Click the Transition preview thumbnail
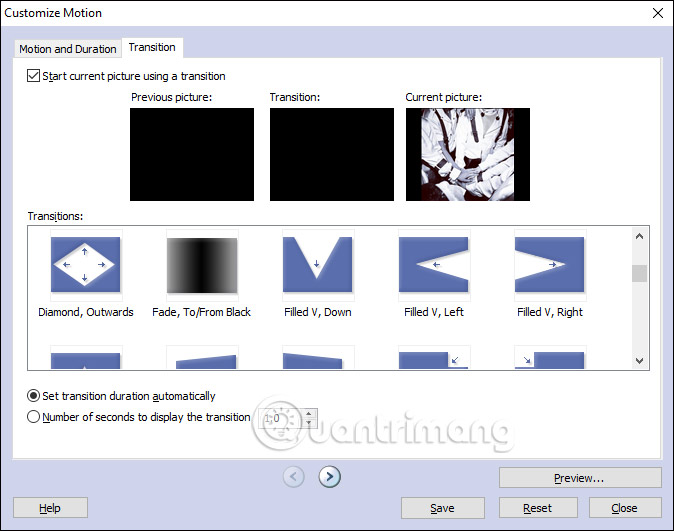This screenshot has width=674, height=531. (332, 154)
